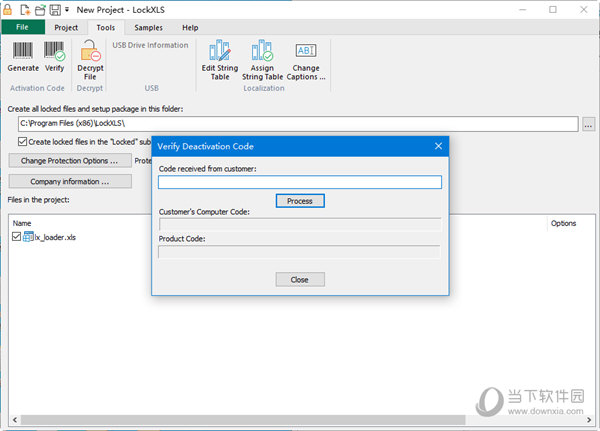The width and height of the screenshot is (600, 431).
Task: Click the Close button in dialog
Action: point(300,280)
